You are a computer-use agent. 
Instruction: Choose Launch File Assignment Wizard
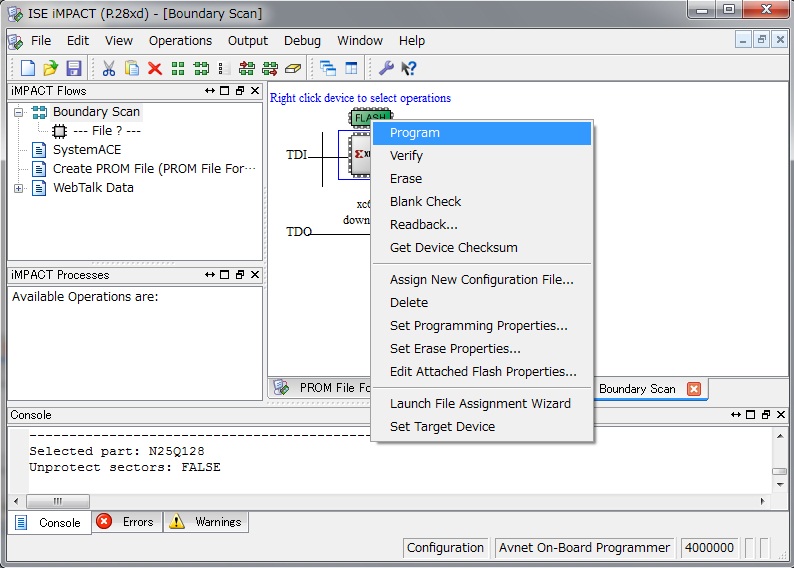pyautogui.click(x=482, y=403)
